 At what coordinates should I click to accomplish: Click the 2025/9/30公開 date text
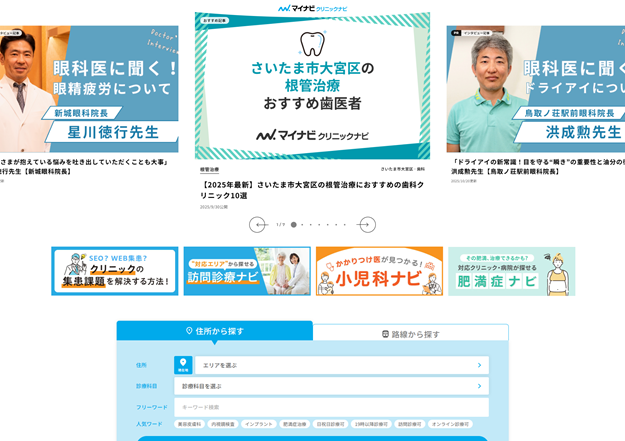(x=214, y=207)
